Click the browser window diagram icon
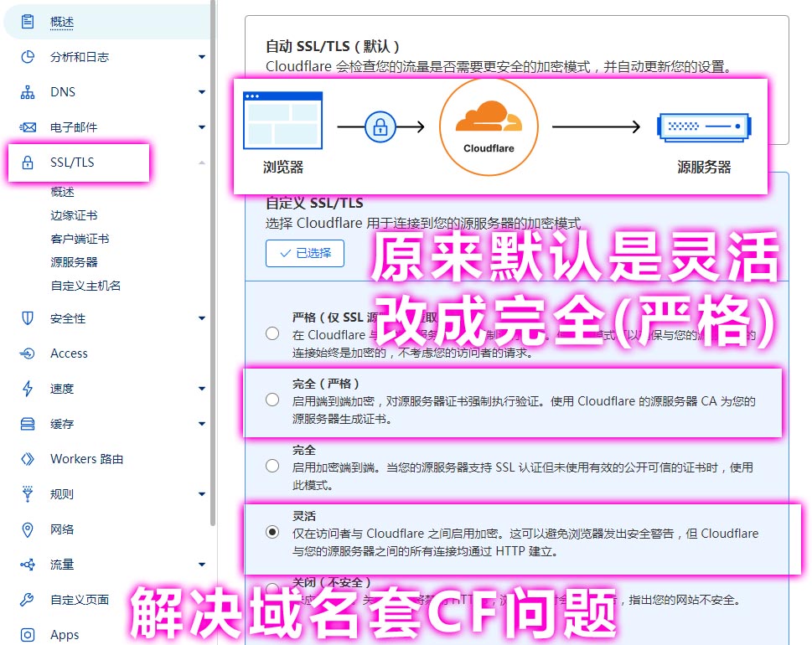Viewport: 812px width, 645px height. coord(282,121)
